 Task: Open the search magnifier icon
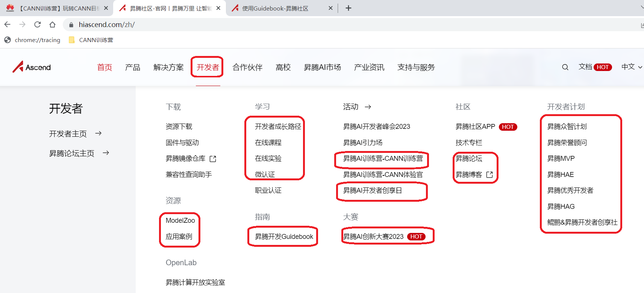tap(565, 67)
